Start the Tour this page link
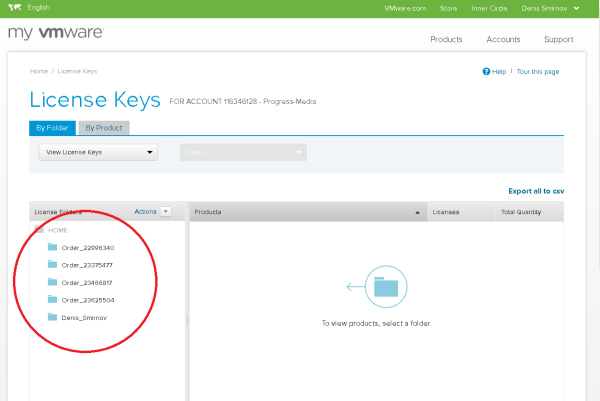The height and width of the screenshot is (401, 600). pos(538,72)
